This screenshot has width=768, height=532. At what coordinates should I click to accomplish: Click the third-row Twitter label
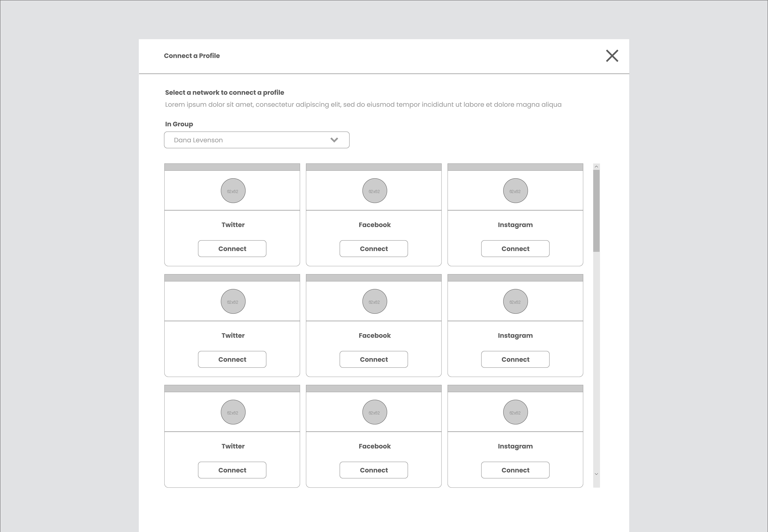click(233, 446)
